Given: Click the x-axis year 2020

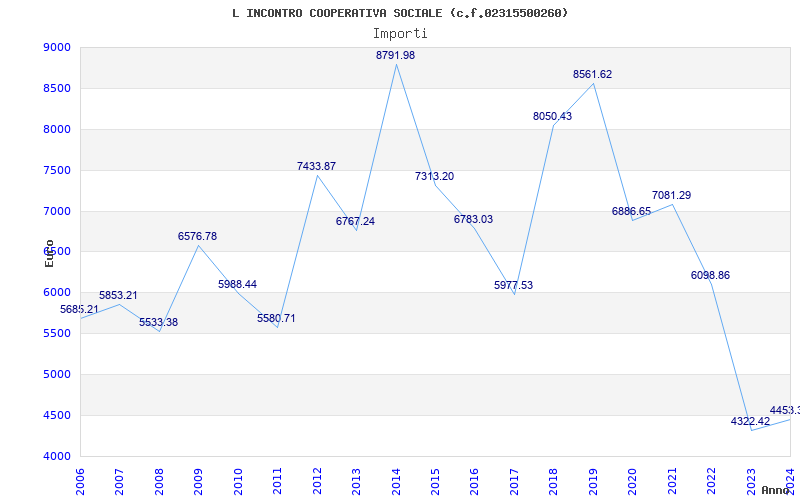Looking at the screenshot, I should pos(633,481).
